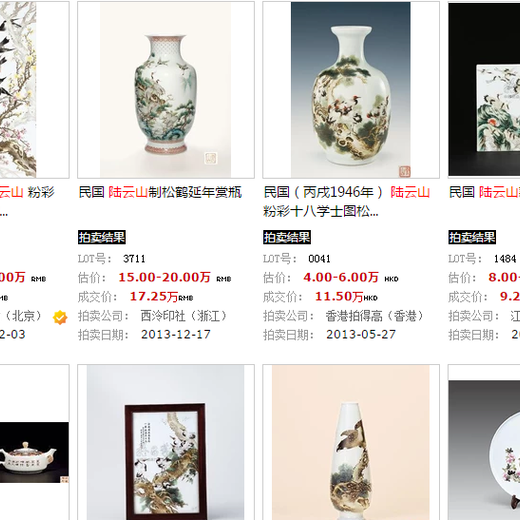Image resolution: width=520 pixels, height=520 pixels.
Task: Click the 2013-12-17 auction date
Action: 176,334
